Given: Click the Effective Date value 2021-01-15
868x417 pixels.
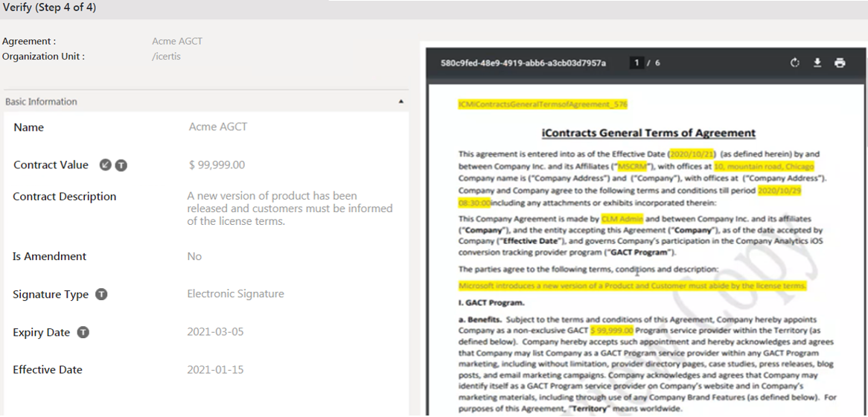Looking at the screenshot, I should pyautogui.click(x=215, y=369).
